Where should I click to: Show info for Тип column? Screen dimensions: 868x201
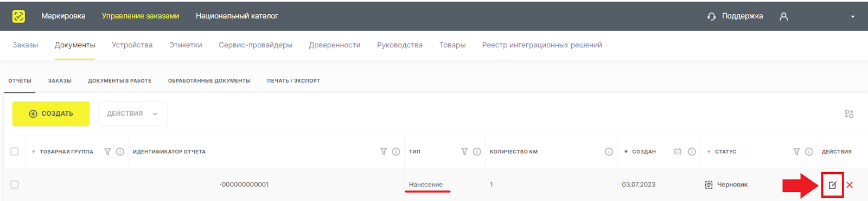477,152
